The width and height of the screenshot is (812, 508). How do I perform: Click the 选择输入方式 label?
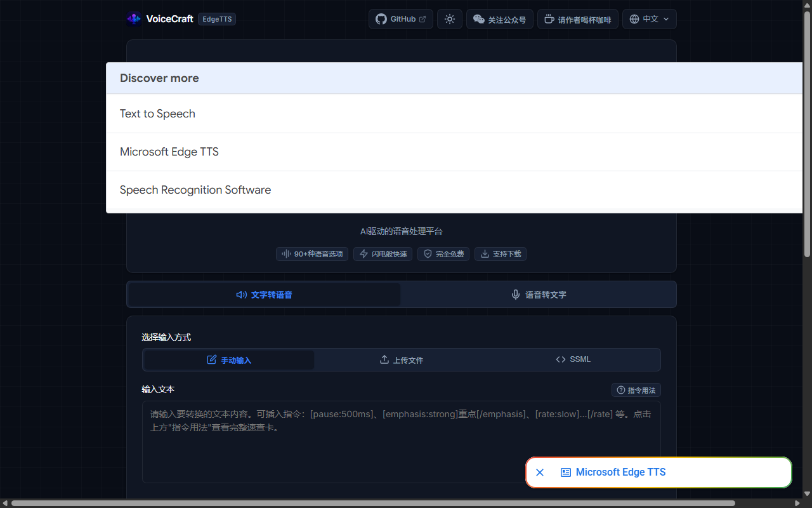click(166, 337)
